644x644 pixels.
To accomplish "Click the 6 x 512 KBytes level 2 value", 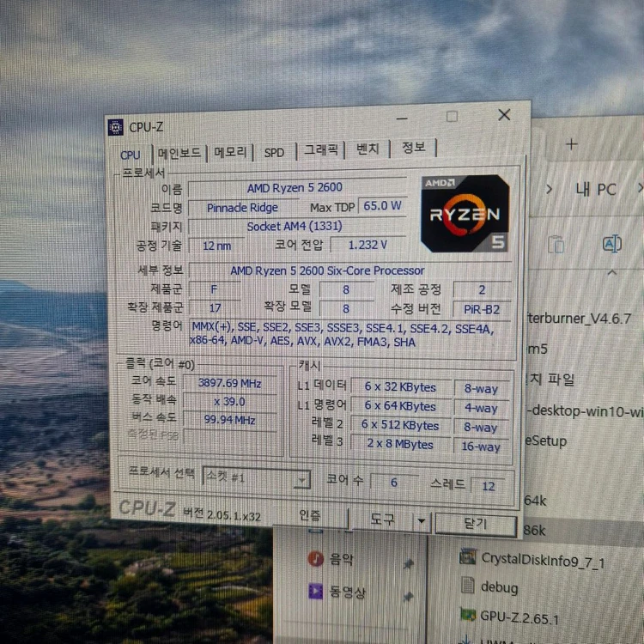I will tap(400, 425).
